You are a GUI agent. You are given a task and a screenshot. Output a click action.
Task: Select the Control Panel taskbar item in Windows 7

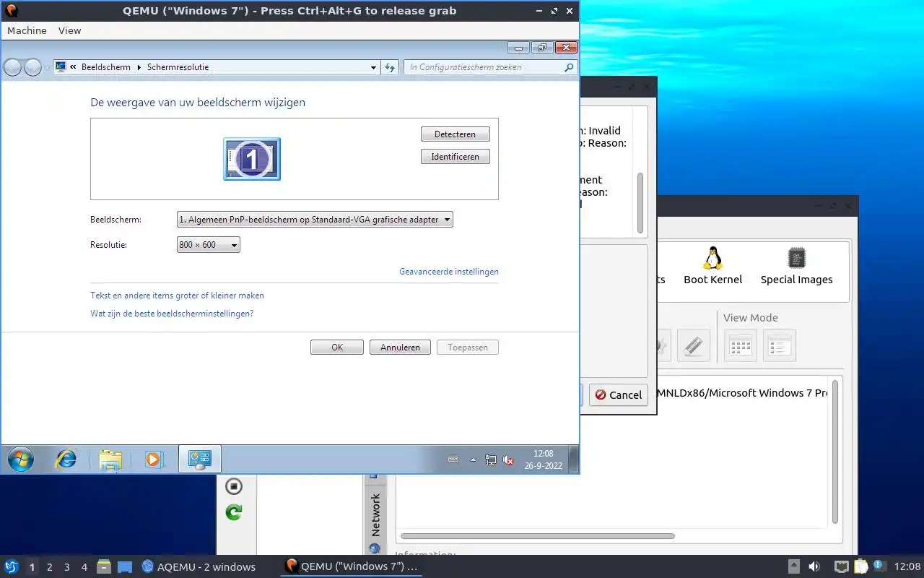(x=199, y=460)
